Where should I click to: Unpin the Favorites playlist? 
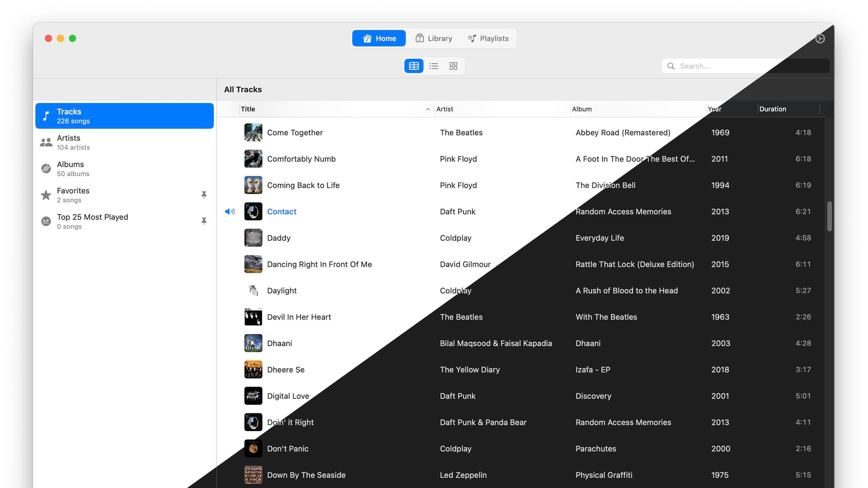click(204, 195)
